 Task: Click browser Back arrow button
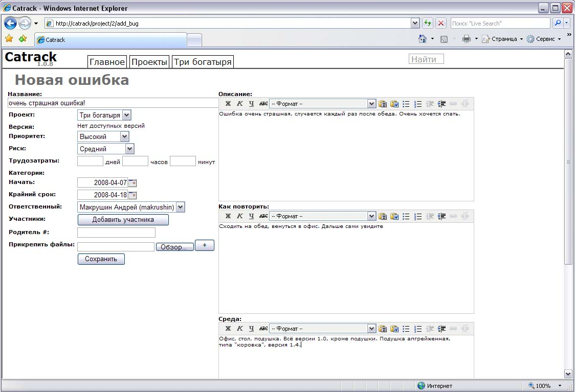pos(11,23)
